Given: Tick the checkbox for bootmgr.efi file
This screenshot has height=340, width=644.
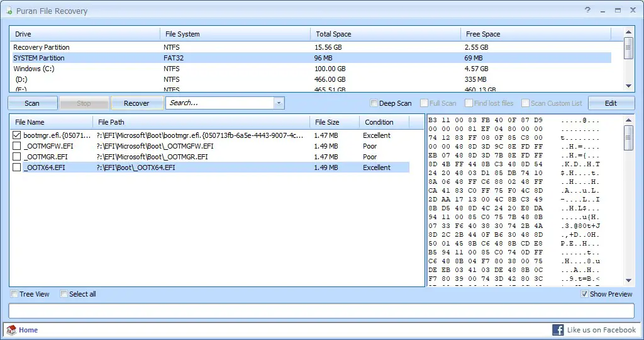Looking at the screenshot, I should [x=16, y=135].
